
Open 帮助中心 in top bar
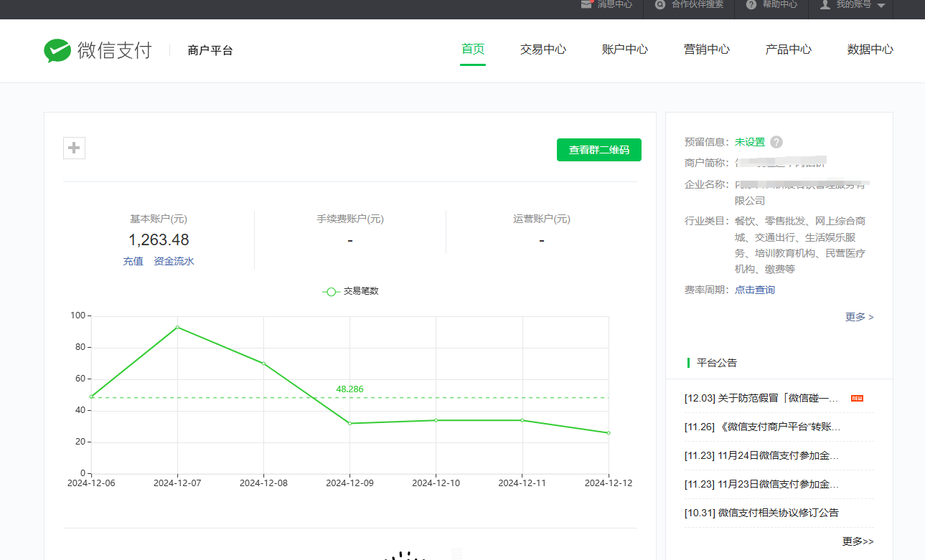780,4
